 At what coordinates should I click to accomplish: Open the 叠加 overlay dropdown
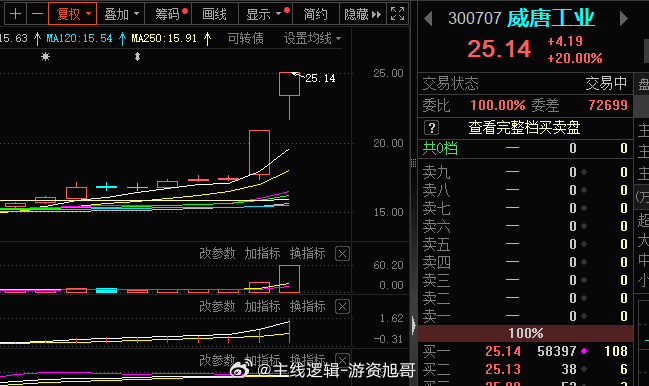[x=121, y=14]
